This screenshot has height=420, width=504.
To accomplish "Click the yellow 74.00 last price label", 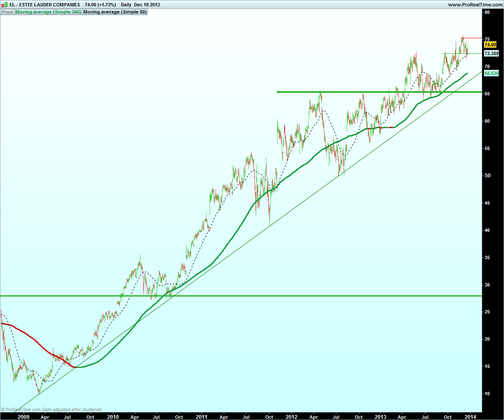I will pyautogui.click(x=490, y=45).
